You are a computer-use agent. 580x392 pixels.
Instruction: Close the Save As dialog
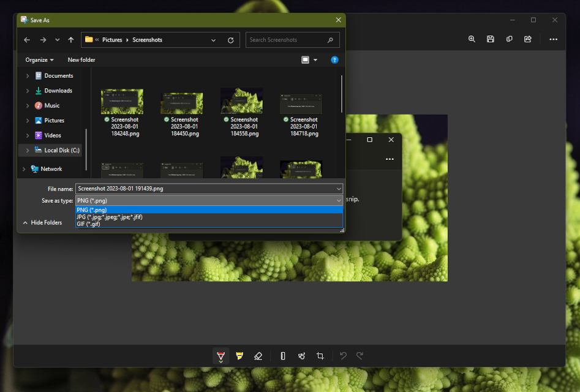338,20
